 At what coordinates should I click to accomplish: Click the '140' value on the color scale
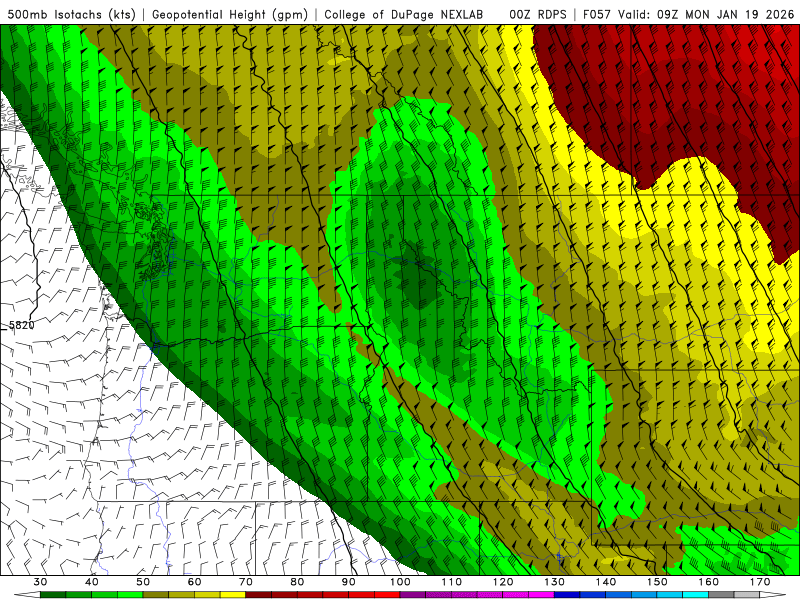[606, 582]
